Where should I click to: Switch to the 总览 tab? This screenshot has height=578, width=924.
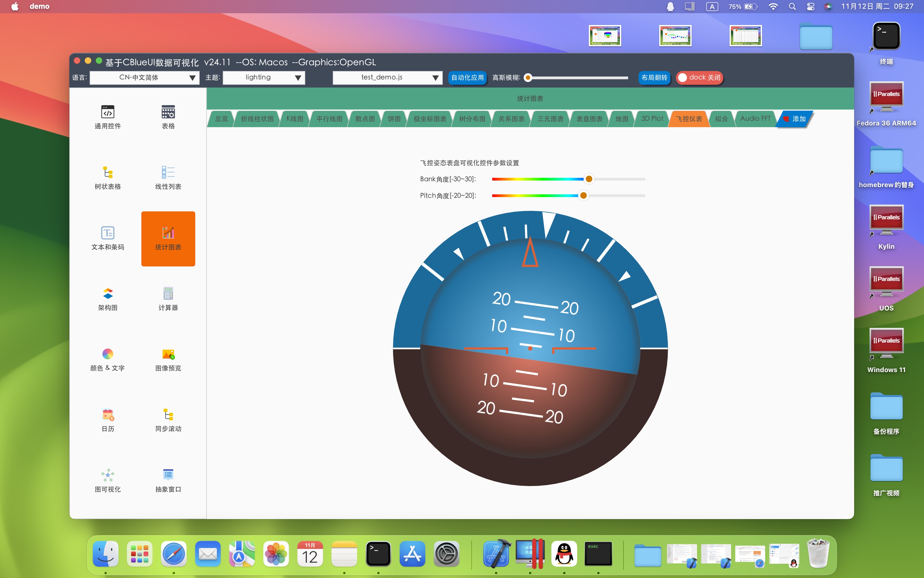coord(221,119)
